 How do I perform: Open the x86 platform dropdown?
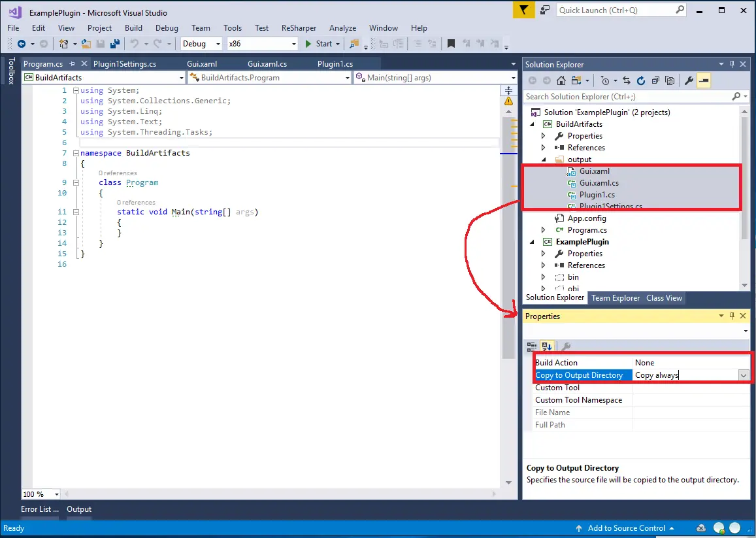coord(262,44)
